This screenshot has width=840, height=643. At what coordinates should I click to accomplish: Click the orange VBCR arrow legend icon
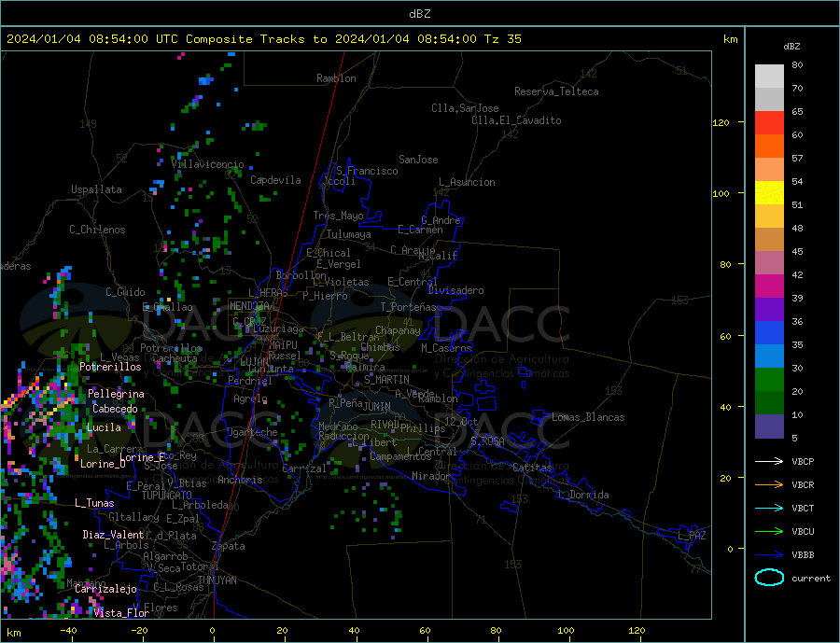769,485
